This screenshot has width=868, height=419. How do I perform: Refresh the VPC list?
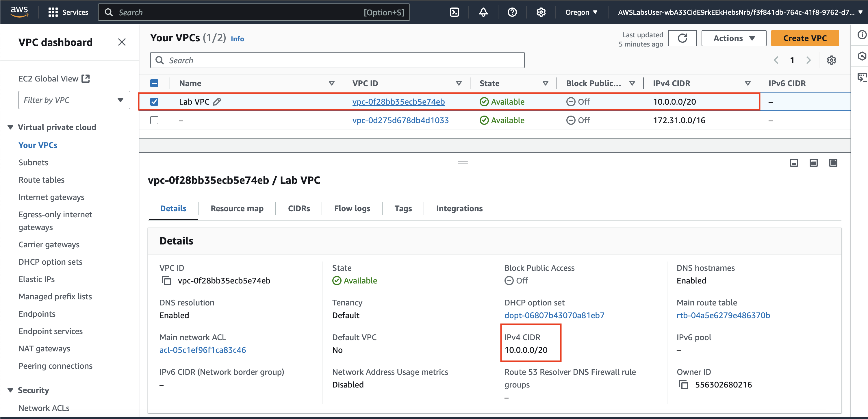point(682,38)
